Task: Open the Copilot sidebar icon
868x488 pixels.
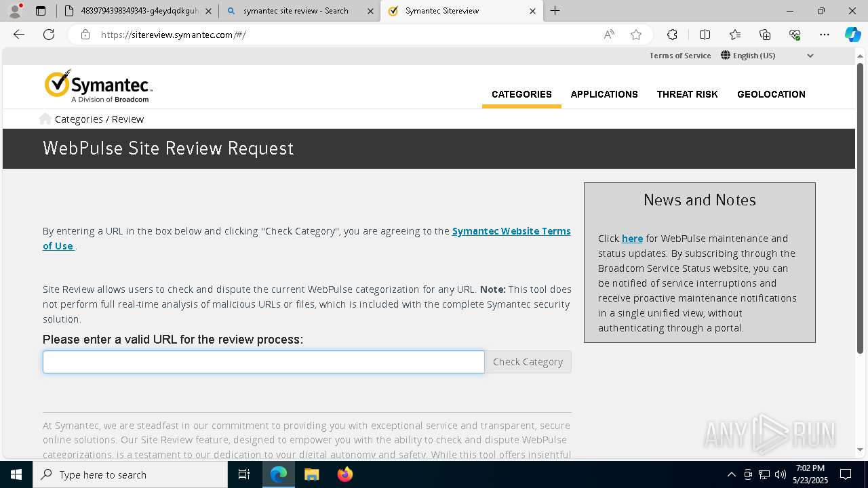Action: 852,35
